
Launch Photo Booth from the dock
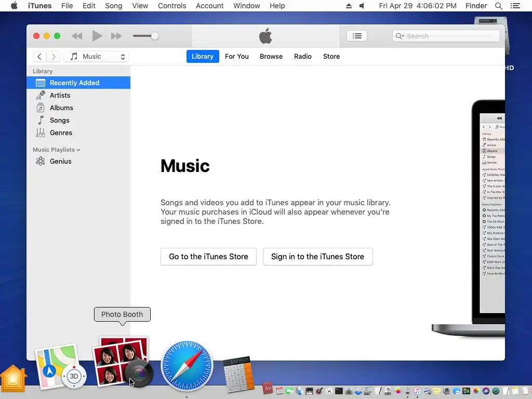[122, 362]
